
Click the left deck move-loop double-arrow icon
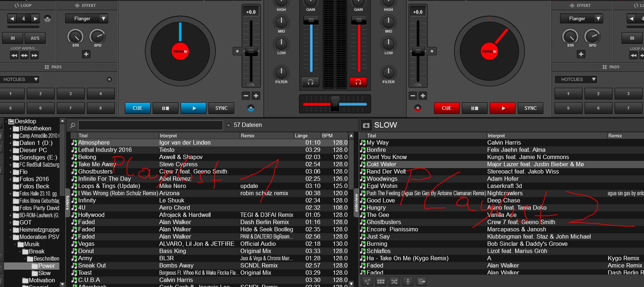point(24,55)
